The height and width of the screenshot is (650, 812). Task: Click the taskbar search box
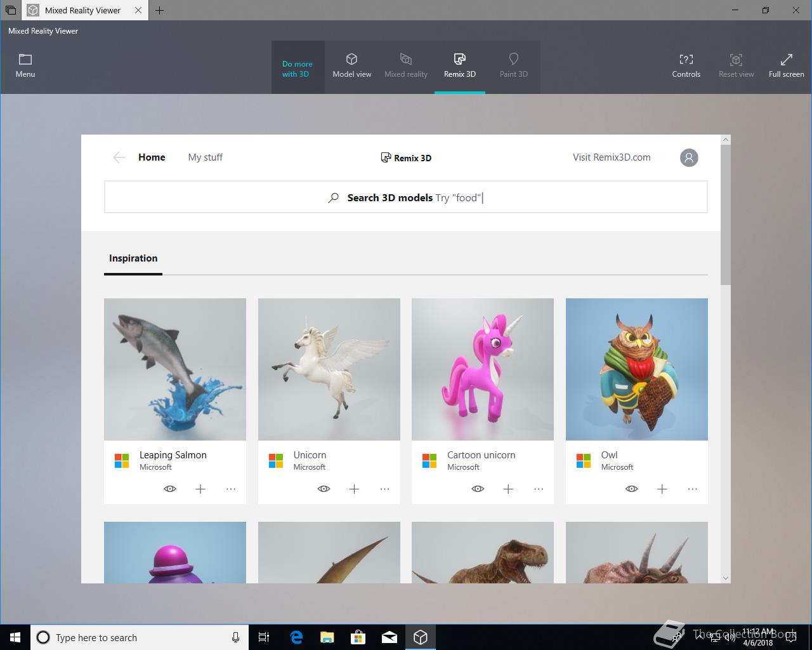click(x=140, y=637)
